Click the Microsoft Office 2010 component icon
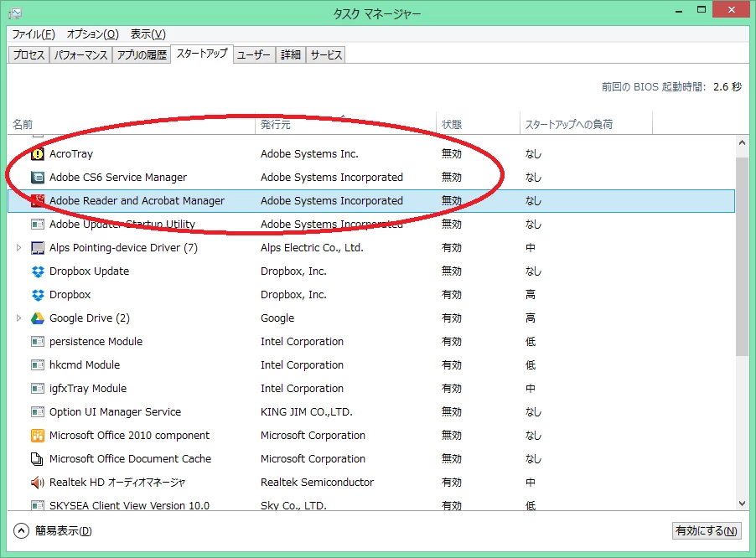The width and height of the screenshot is (756, 558). tap(38, 436)
